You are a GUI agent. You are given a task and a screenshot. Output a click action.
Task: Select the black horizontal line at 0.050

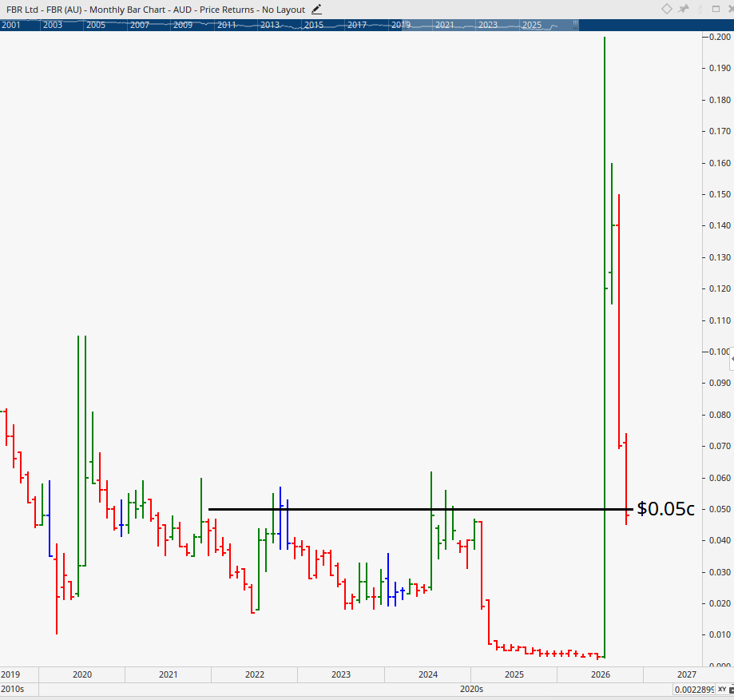pos(420,509)
